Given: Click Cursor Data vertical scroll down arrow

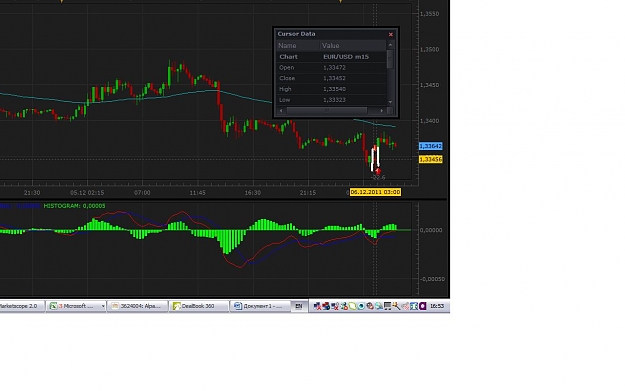Looking at the screenshot, I should tap(390, 102).
